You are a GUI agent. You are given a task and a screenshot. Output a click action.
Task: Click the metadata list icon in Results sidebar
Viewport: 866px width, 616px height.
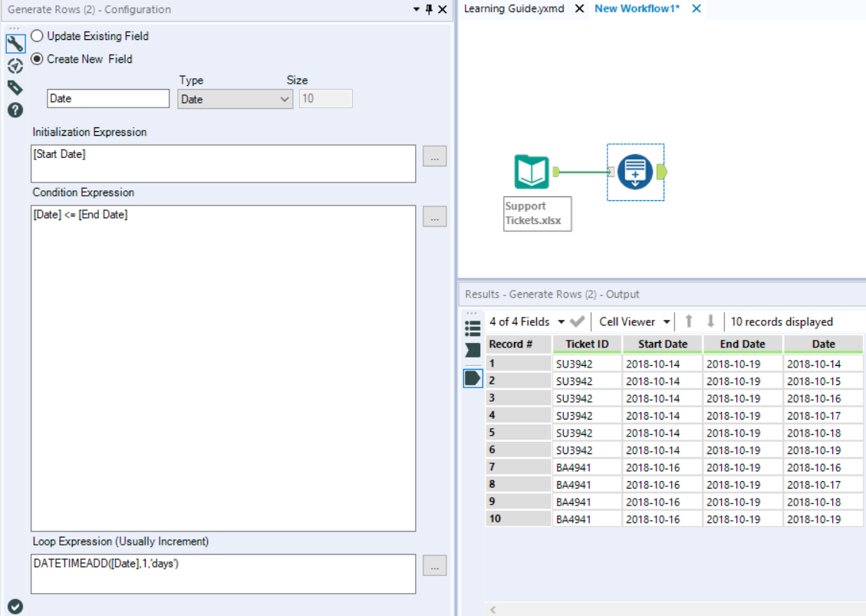coord(472,328)
